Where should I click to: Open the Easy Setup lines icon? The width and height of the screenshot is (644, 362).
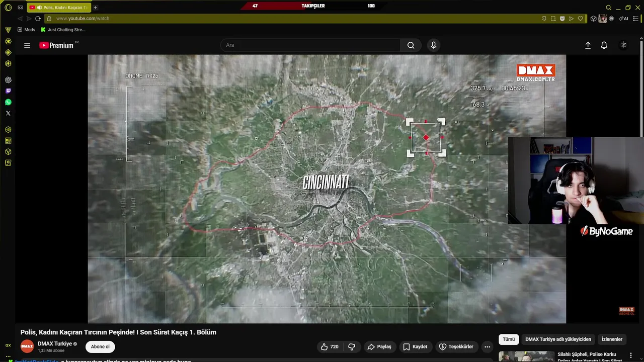(x=635, y=19)
